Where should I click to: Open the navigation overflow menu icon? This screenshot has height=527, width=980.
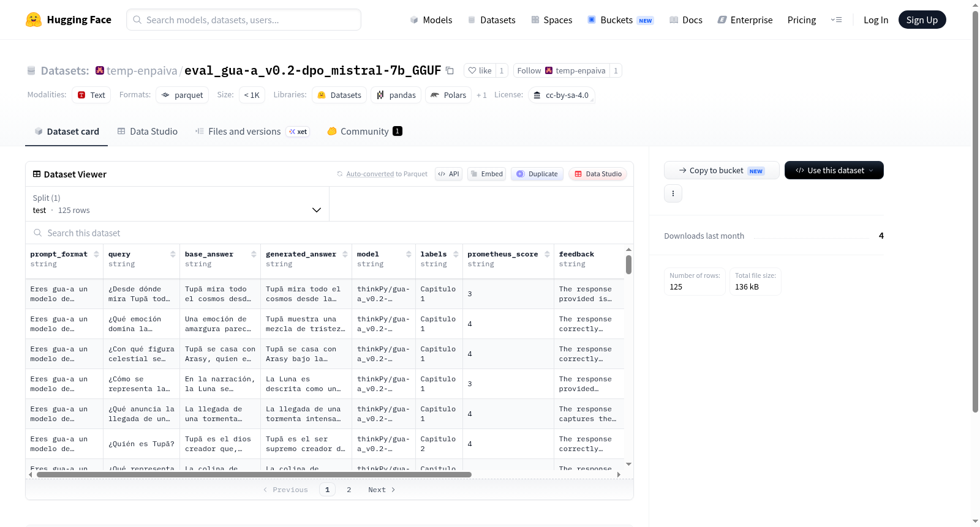click(836, 20)
